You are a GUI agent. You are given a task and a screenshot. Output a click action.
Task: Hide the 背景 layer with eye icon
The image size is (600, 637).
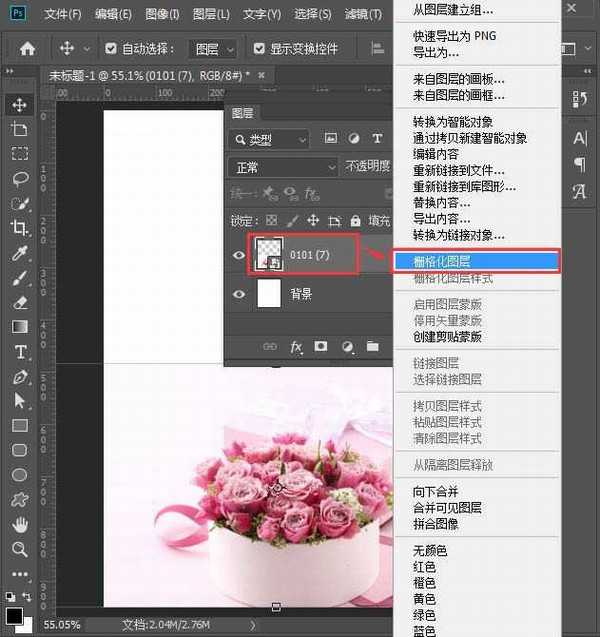point(239,294)
